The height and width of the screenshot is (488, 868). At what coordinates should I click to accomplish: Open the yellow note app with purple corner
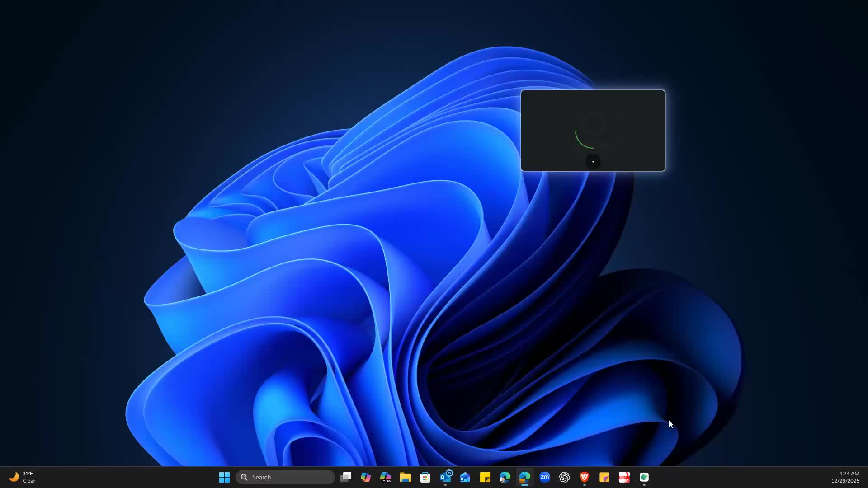[604, 477]
